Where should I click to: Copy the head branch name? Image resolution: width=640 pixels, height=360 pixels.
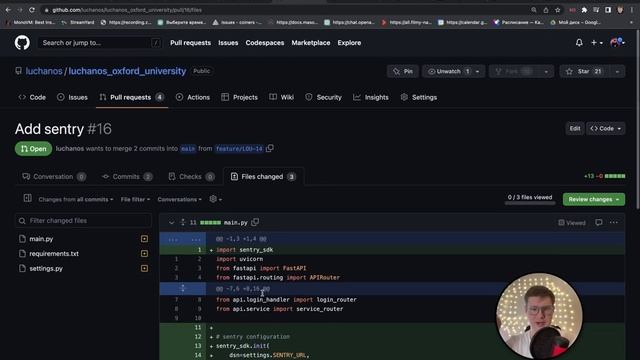[270, 149]
